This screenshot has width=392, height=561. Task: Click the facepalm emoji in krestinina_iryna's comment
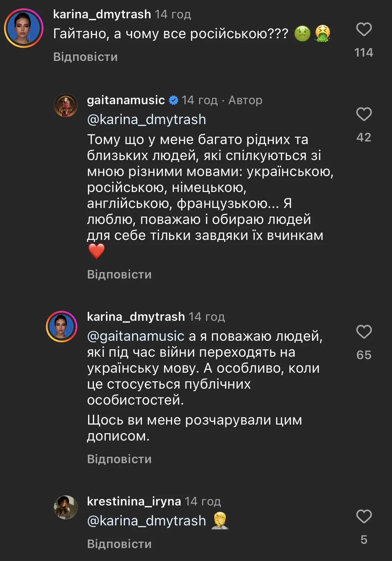point(219,521)
